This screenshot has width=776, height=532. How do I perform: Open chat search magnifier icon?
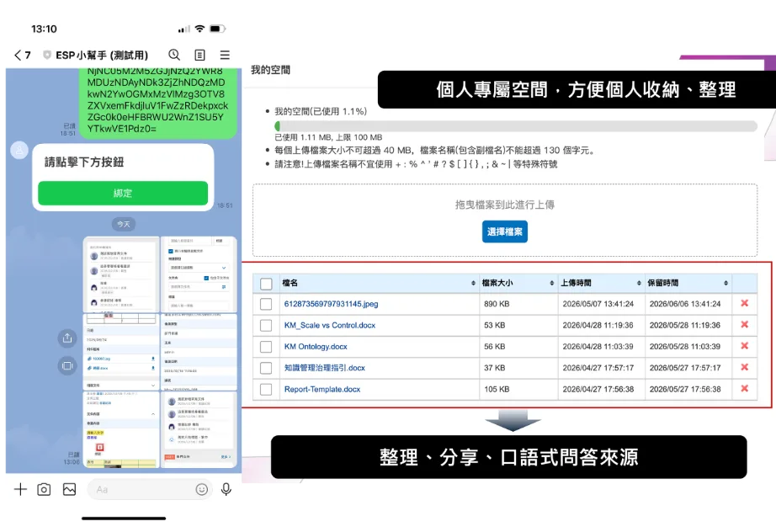pos(174,55)
